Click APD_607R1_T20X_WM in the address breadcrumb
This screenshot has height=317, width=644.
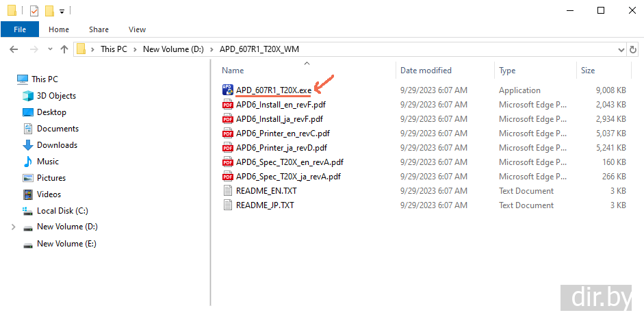click(259, 49)
